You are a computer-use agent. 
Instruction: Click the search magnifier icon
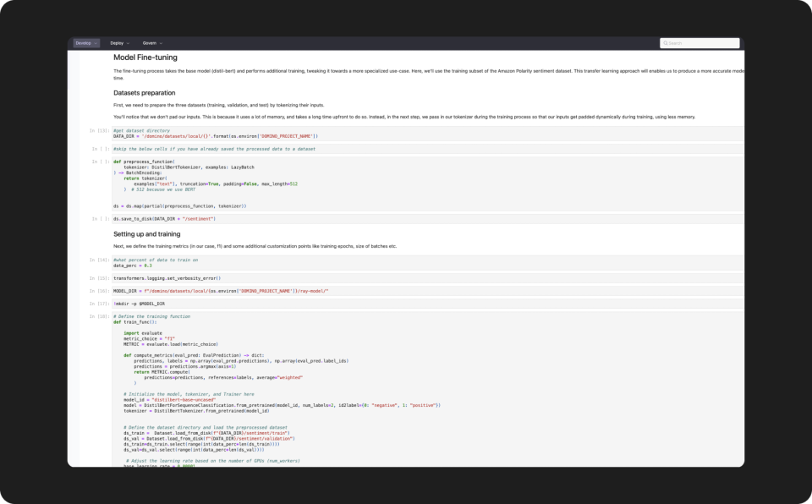[x=665, y=42]
